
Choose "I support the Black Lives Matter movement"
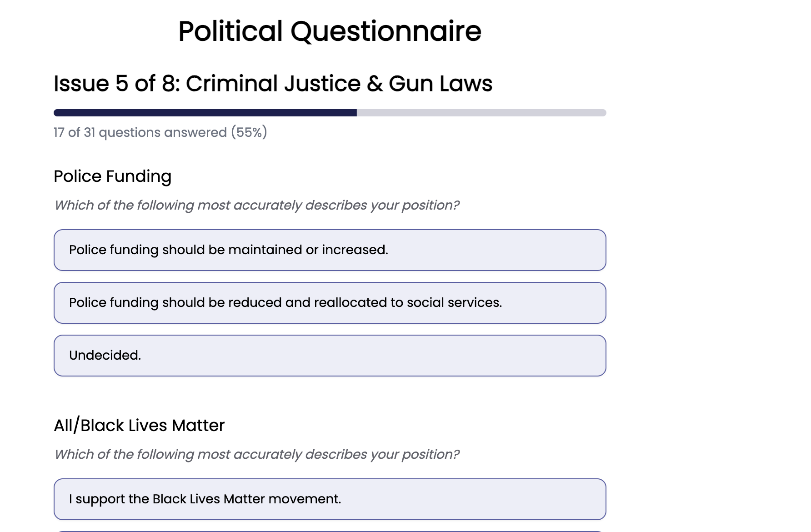pos(330,499)
